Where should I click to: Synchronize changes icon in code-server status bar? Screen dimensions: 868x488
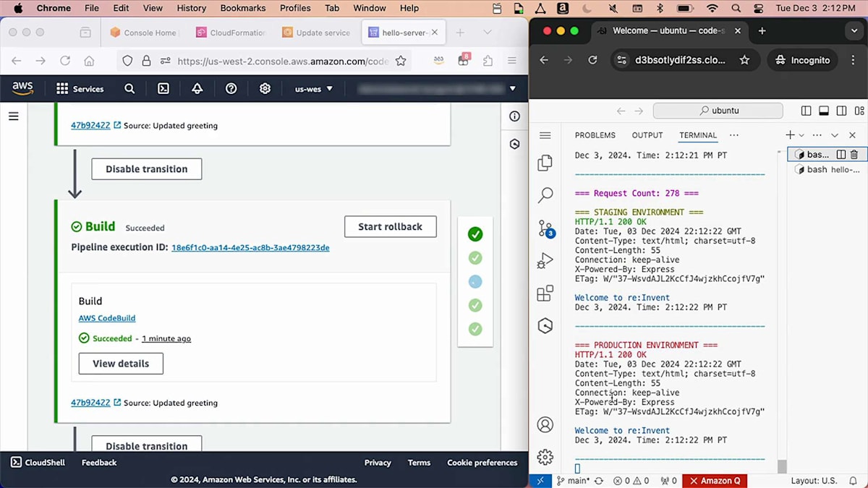pyautogui.click(x=599, y=481)
